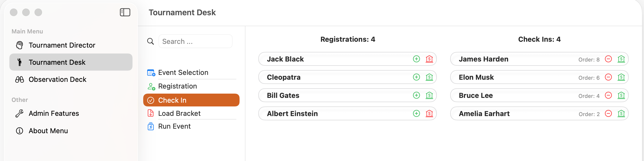
Task: Remove James Harden using the red minus
Action: [x=608, y=59]
